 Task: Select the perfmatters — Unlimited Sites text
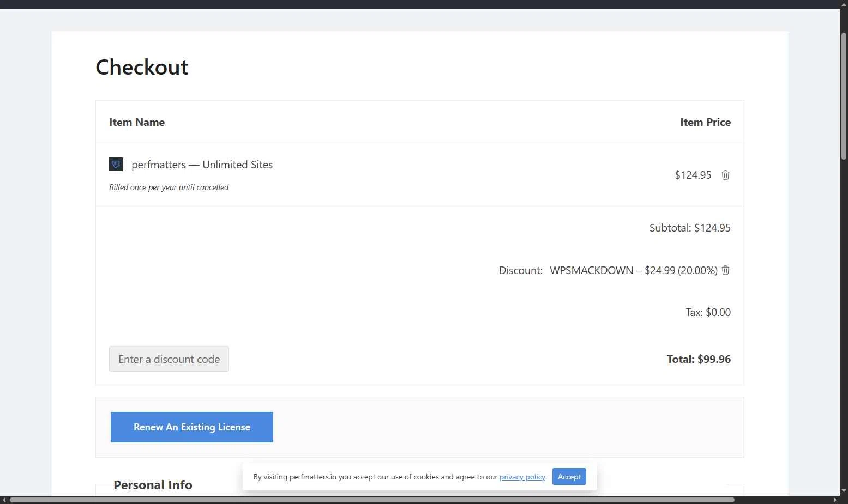pyautogui.click(x=202, y=165)
